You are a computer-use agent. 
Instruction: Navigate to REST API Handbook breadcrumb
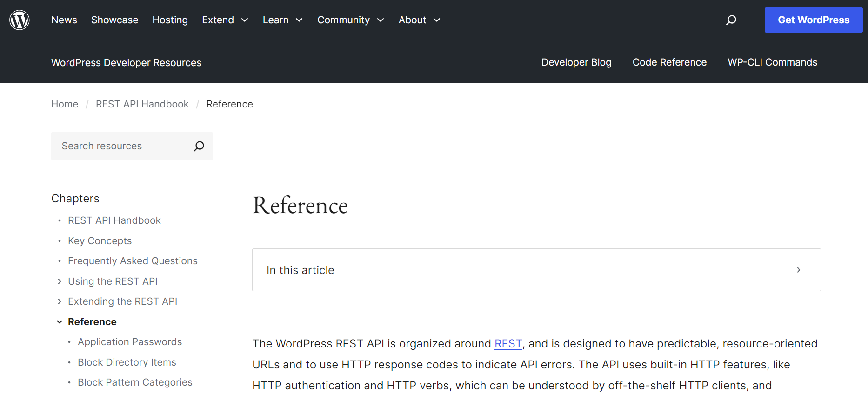point(142,104)
